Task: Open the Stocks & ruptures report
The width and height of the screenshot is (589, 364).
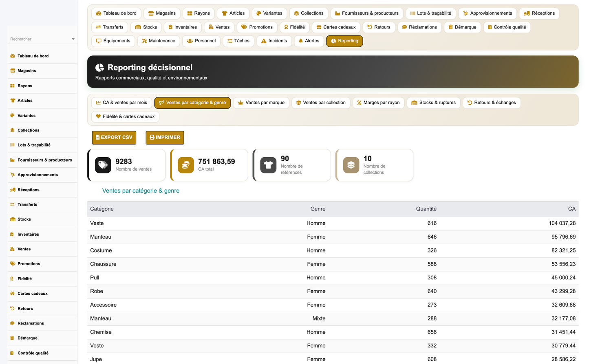Action: tap(434, 103)
